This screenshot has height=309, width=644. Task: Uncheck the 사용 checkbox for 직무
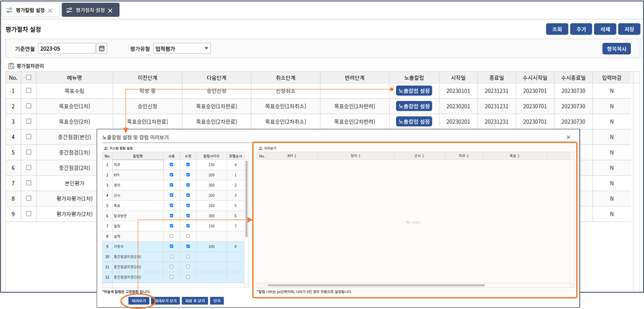click(171, 164)
